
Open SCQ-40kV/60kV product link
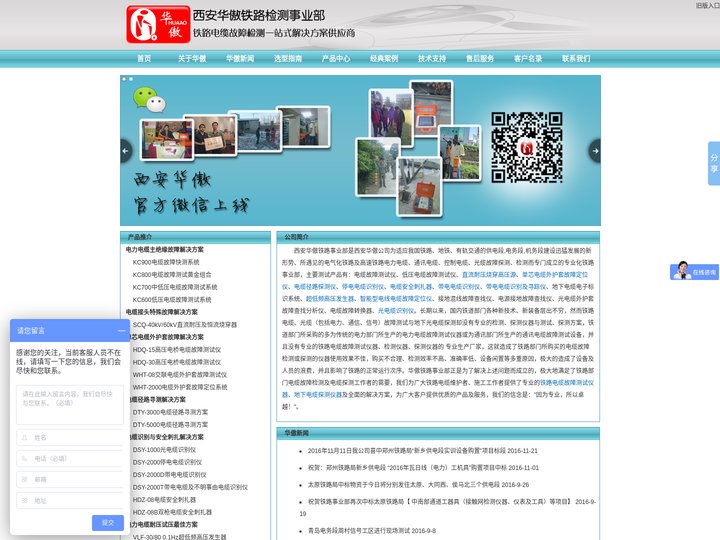click(185, 325)
